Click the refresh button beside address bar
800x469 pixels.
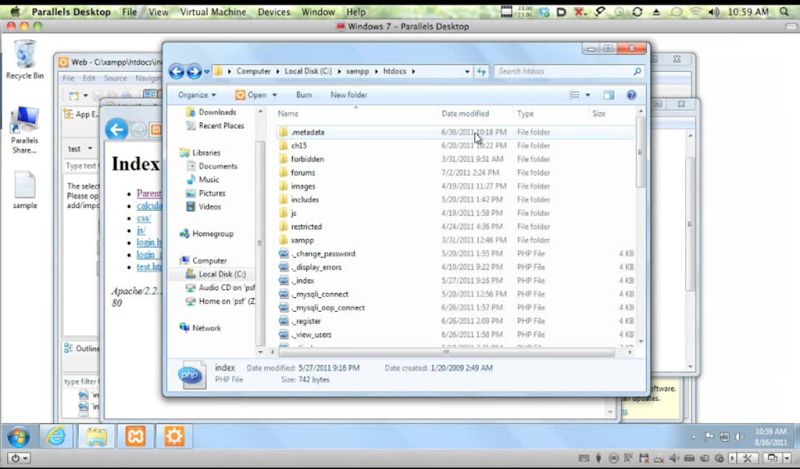pos(481,72)
